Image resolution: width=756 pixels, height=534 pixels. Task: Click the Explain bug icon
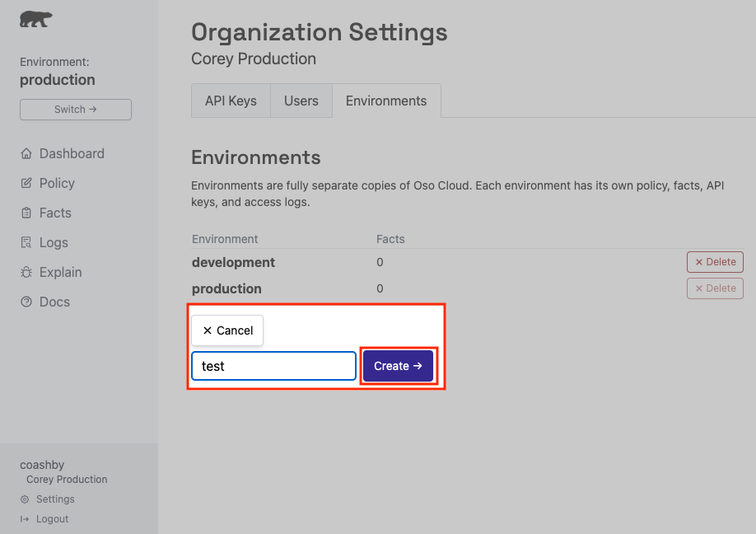coord(26,273)
